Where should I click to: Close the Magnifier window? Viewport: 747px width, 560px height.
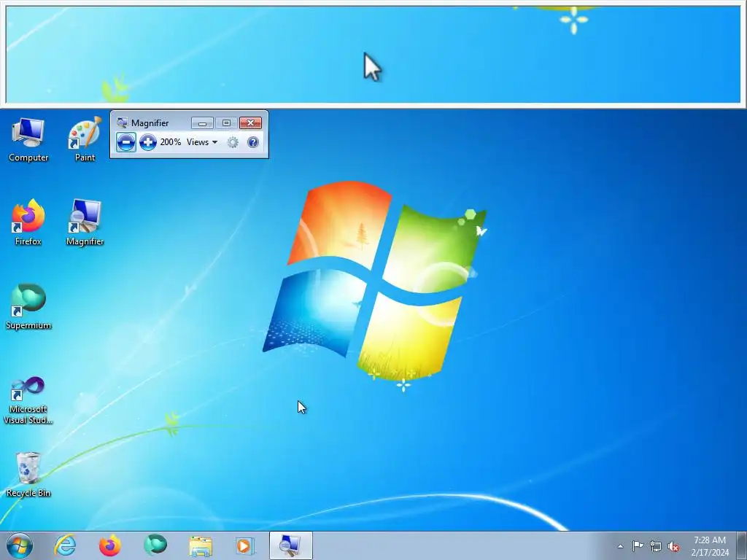[x=251, y=123]
